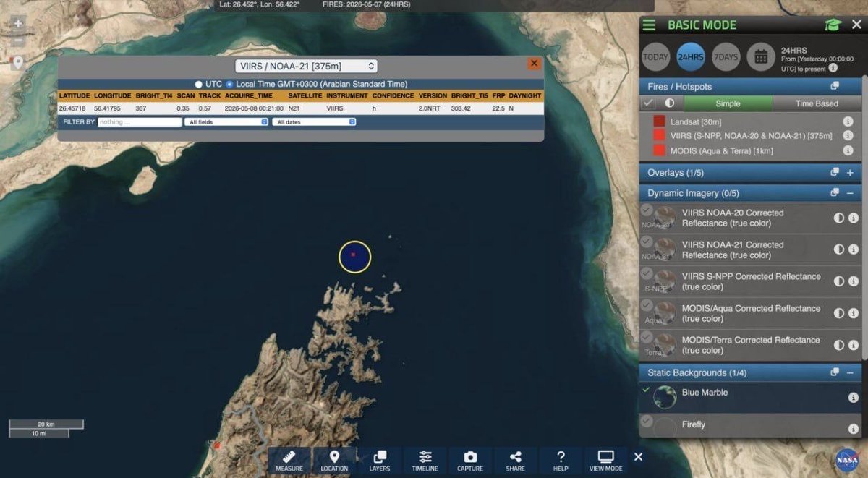The height and width of the screenshot is (478, 868).
Task: Enable the Firefly background
Action: pyautogui.click(x=647, y=421)
